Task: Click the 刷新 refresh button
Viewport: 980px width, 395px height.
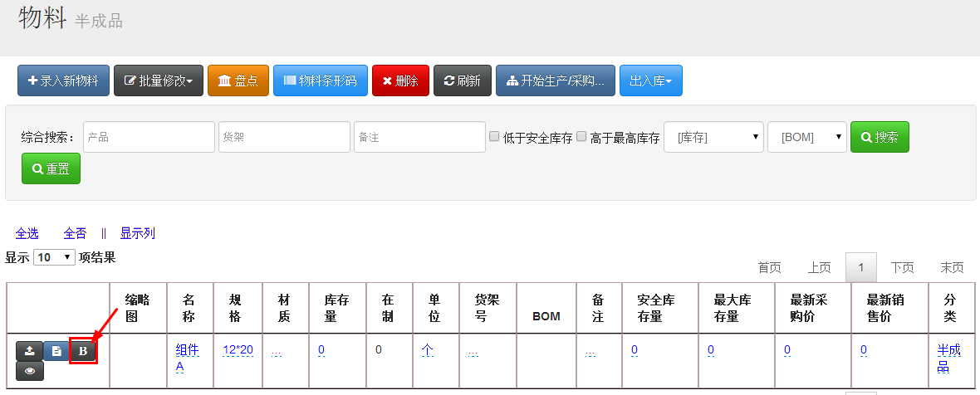Action: 463,80
